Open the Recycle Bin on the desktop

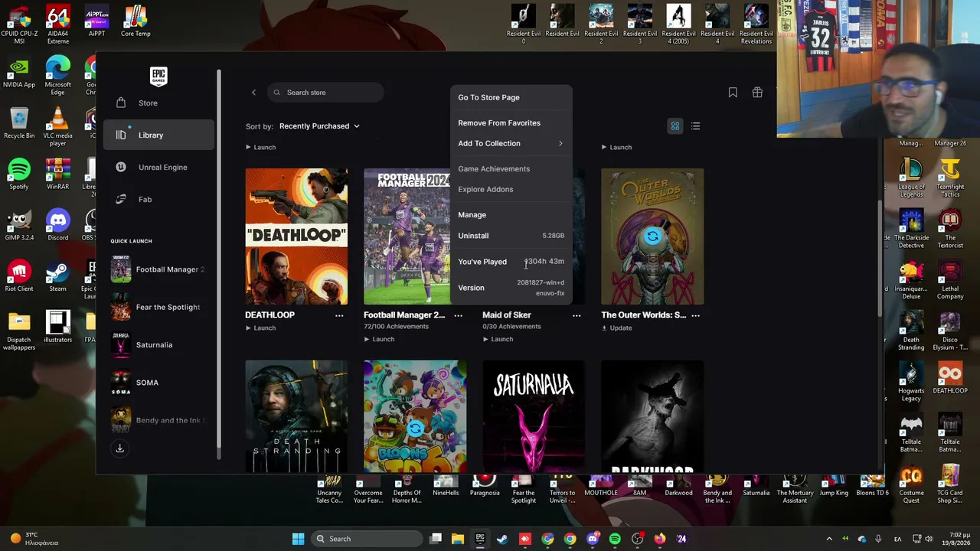19,123
